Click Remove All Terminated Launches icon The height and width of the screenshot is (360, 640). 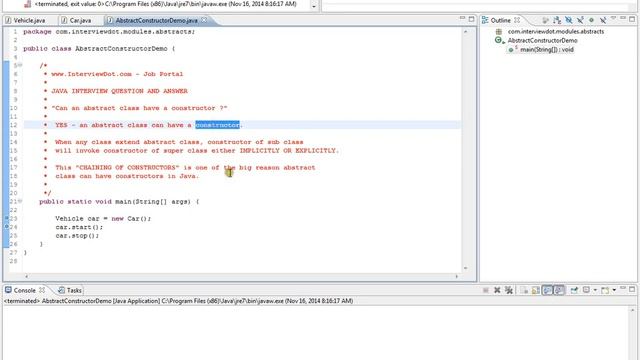pos(509,290)
